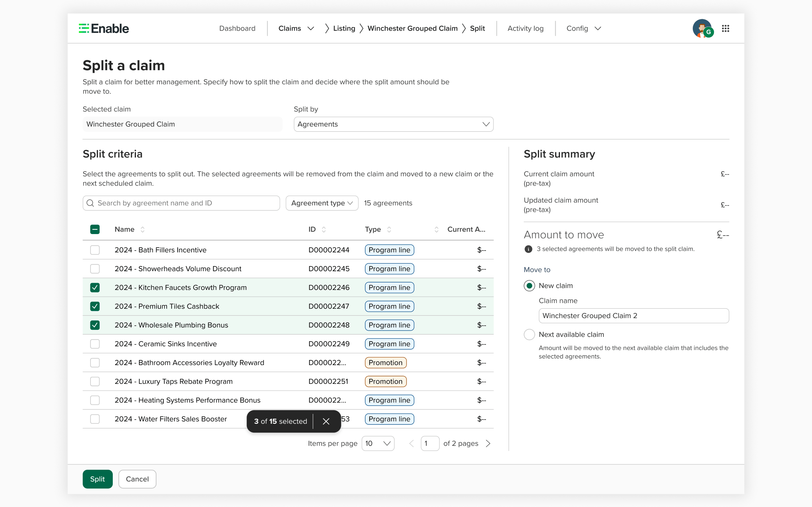Viewport: 812px width, 507px height.
Task: Click the green Split button
Action: [x=97, y=479]
